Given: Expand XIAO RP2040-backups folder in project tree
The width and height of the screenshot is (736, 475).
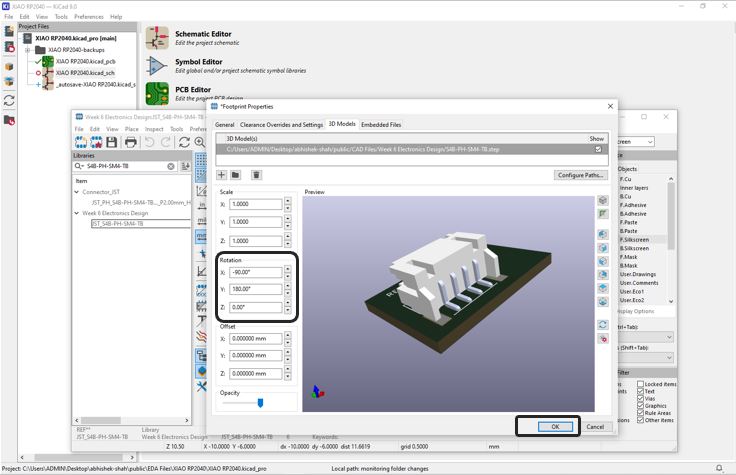Looking at the screenshot, I should click(x=27, y=50).
